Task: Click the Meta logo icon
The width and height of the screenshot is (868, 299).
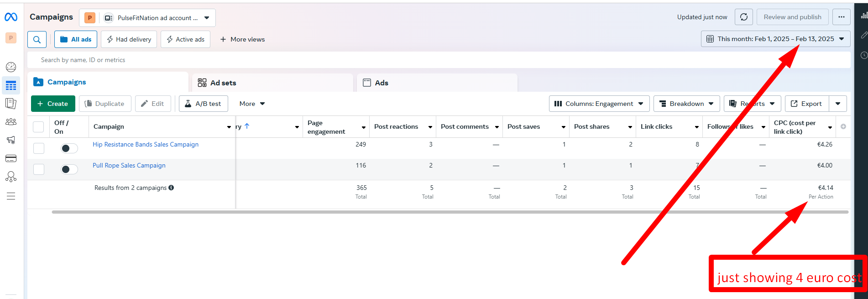Action: pyautogui.click(x=11, y=17)
